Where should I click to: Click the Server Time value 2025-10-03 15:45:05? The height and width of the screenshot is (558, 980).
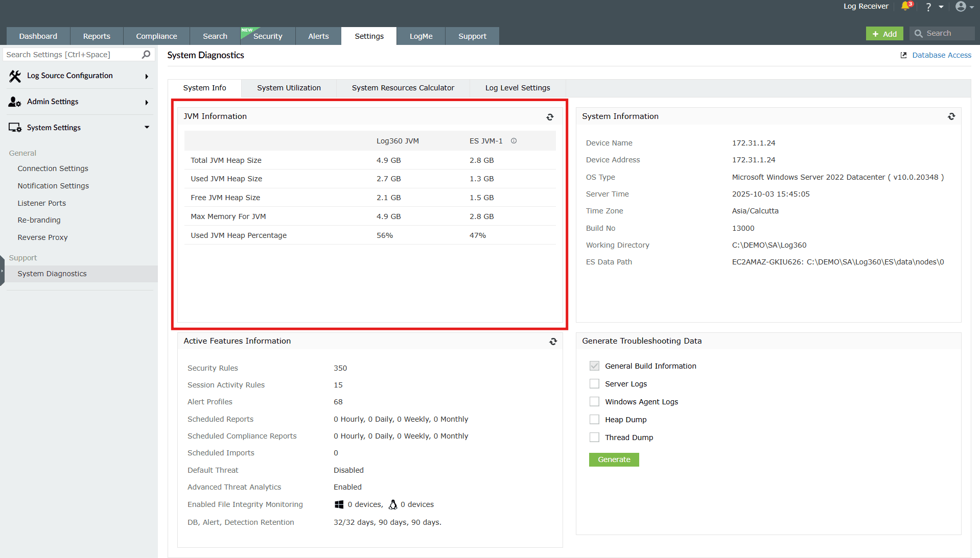[x=771, y=194]
